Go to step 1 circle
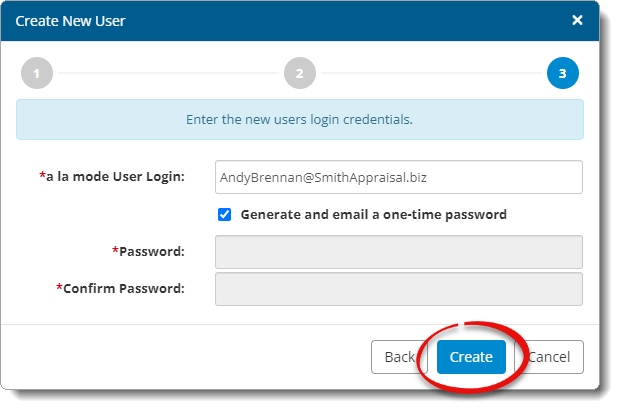This screenshot has width=620, height=410. [x=37, y=73]
